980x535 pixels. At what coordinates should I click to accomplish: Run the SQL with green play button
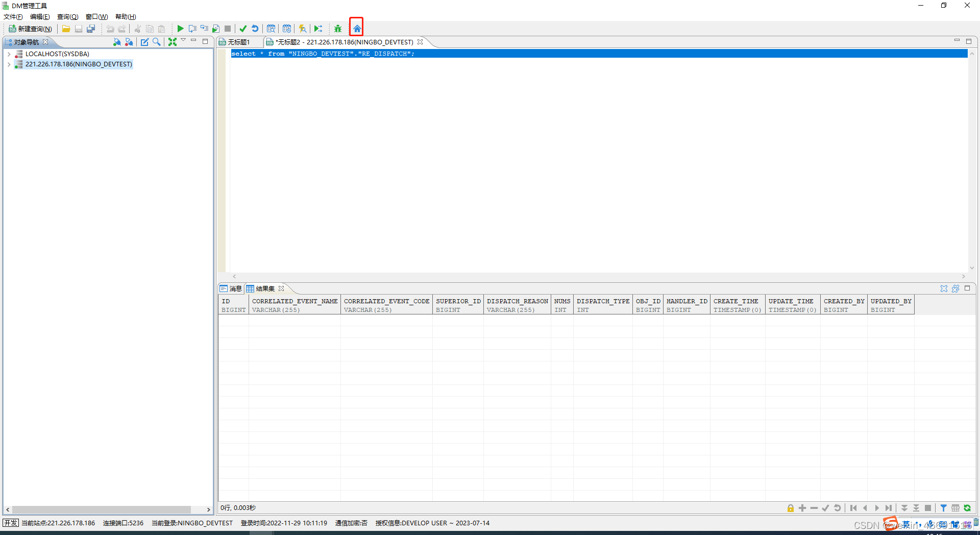pos(180,29)
